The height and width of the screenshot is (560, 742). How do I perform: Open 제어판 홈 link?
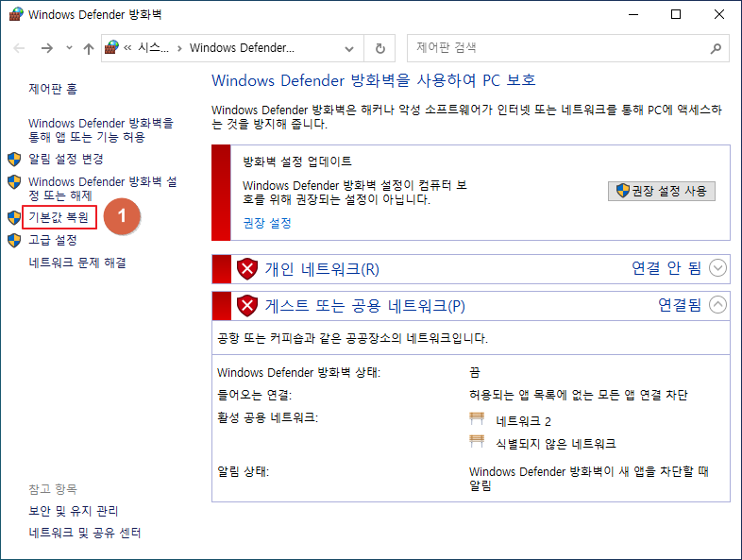point(53,89)
